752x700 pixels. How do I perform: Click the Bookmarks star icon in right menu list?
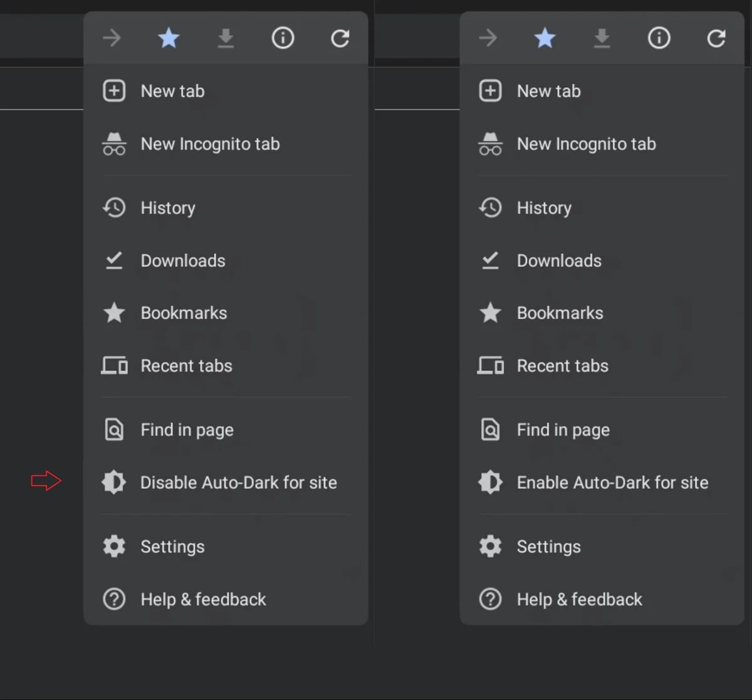(x=490, y=312)
